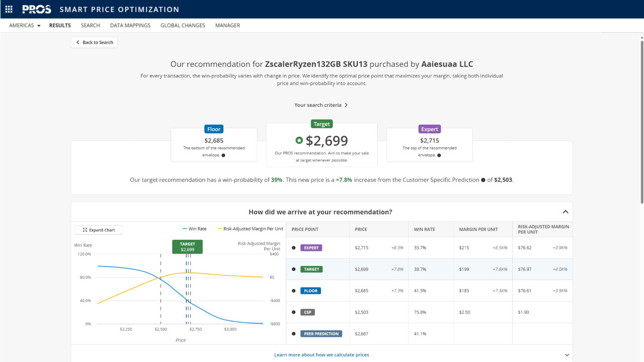This screenshot has height=362, width=644.
Task: Toggle Risk-Adjusted Margin Per Unit legend series
Action: click(x=250, y=229)
